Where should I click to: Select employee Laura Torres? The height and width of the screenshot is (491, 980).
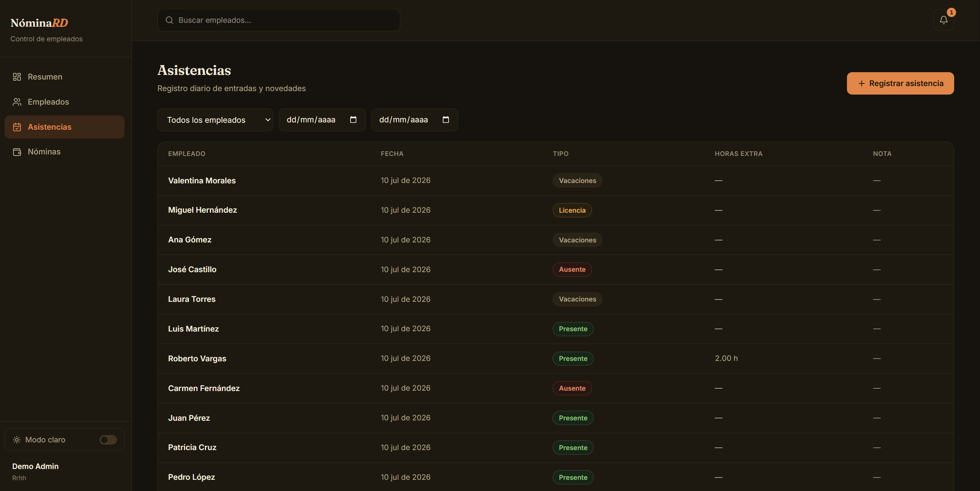click(x=192, y=299)
